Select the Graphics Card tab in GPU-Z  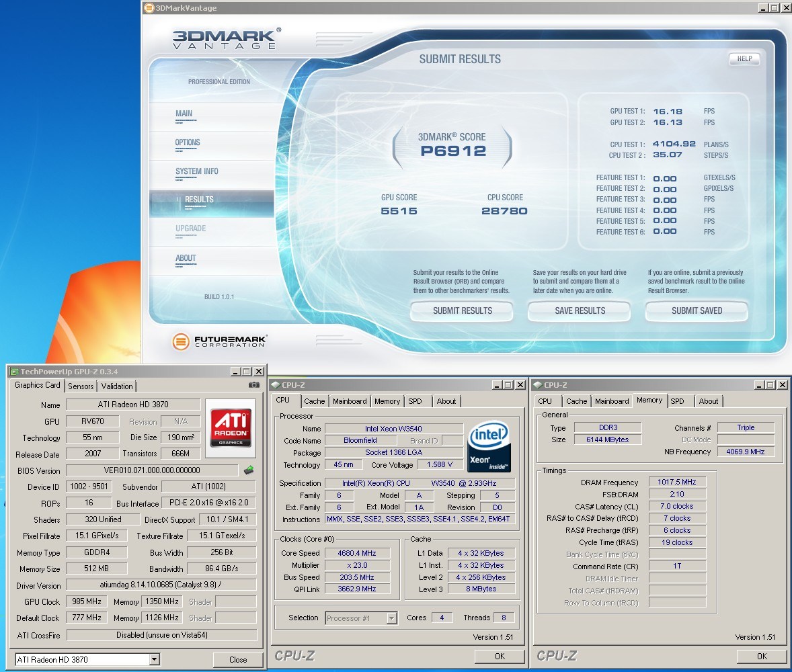38,385
